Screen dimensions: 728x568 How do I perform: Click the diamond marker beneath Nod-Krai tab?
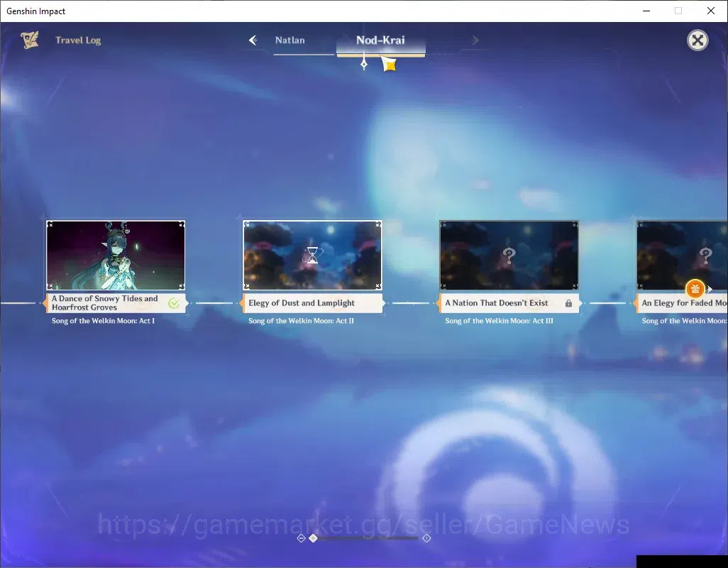click(364, 65)
